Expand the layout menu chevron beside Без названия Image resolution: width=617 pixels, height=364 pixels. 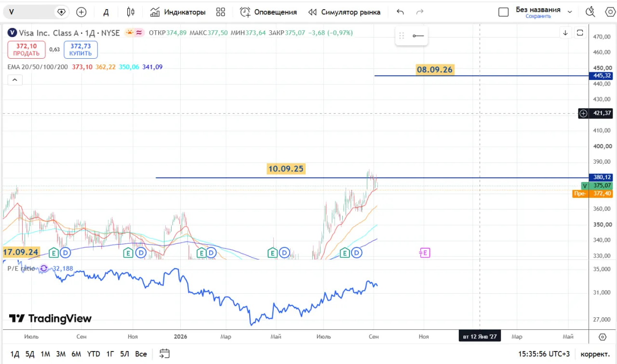coord(570,12)
